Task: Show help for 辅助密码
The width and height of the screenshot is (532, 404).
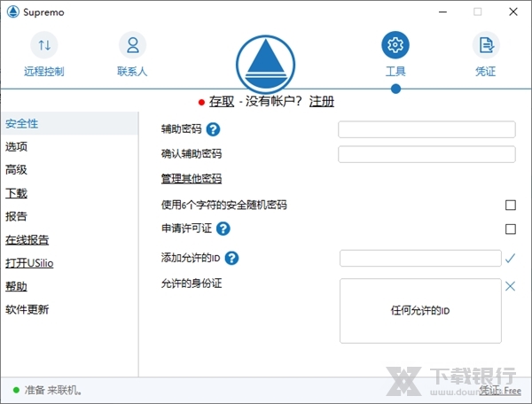Action: pyautogui.click(x=213, y=129)
